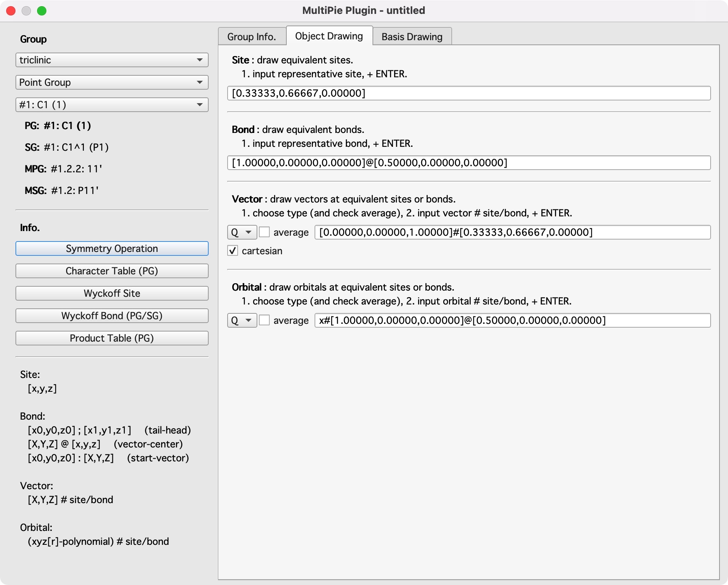The image size is (728, 585).
Task: Open the Orbital type Q dropdown
Action: coord(242,320)
